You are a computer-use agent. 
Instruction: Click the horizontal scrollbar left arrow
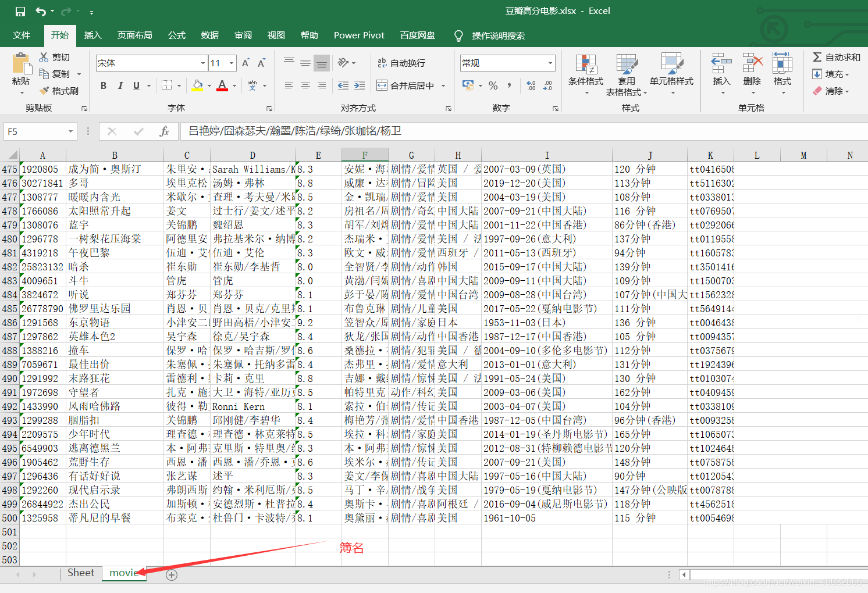click(685, 574)
